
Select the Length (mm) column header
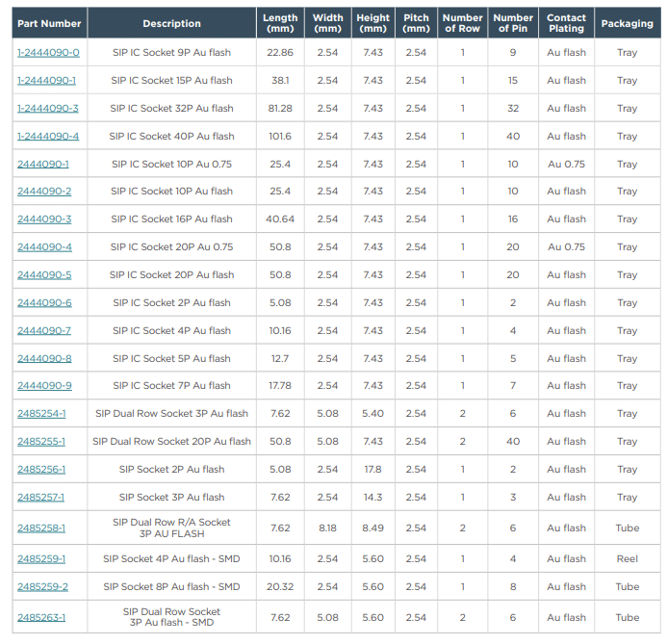(280, 23)
